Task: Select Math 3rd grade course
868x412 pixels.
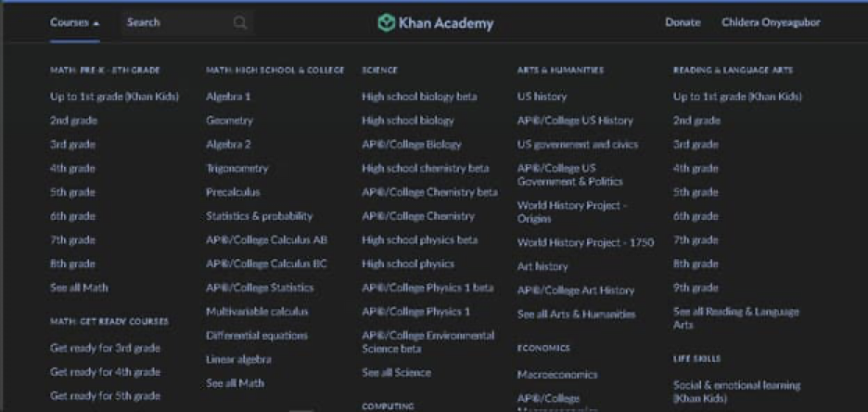Action: tap(72, 144)
